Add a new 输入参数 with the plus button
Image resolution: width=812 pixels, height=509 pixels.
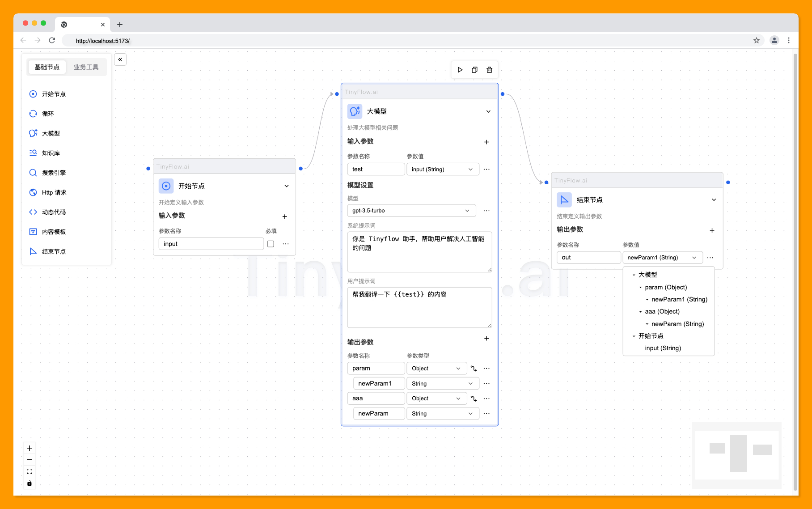coord(486,142)
